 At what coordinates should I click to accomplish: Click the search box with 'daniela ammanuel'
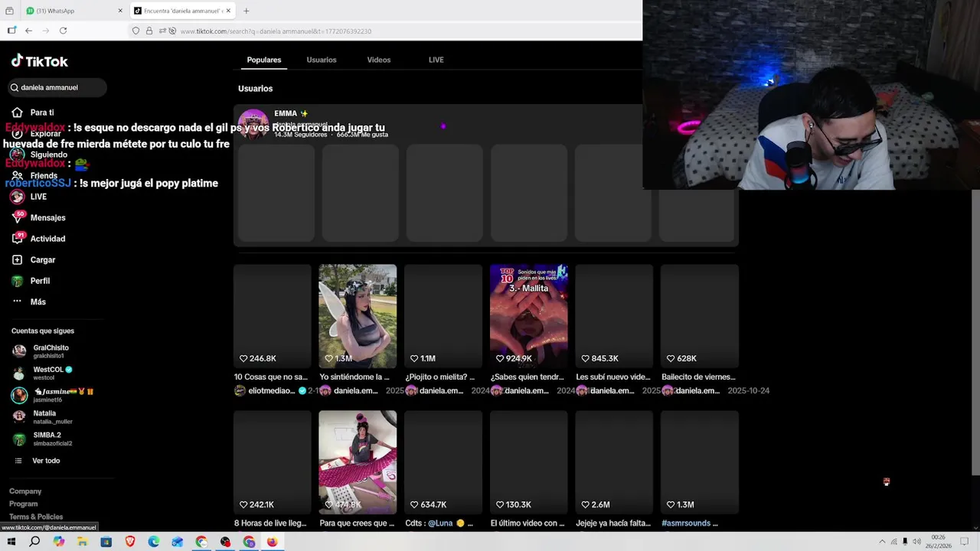coord(57,87)
